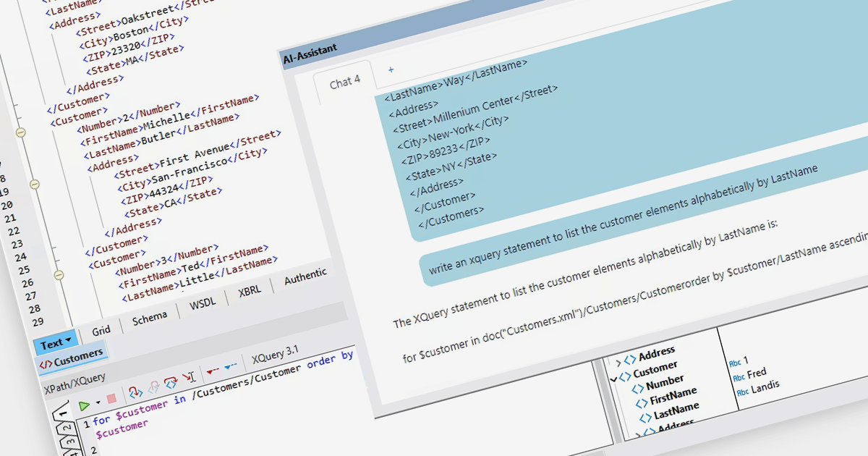Collapse the fold marker beside Customer Number 2
Image resolution: width=868 pixels, height=456 pixels.
tap(20, 133)
